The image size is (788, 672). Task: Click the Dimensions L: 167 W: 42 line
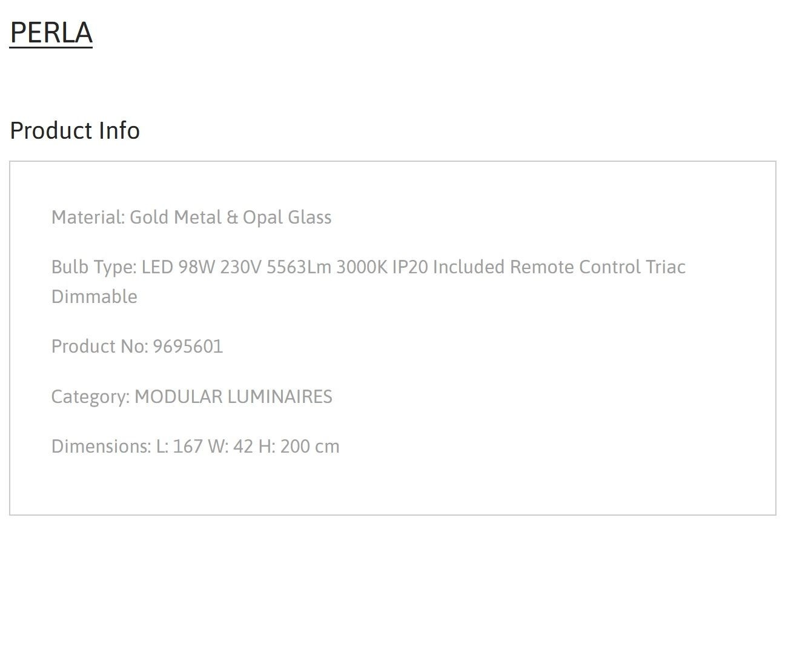coord(196,446)
